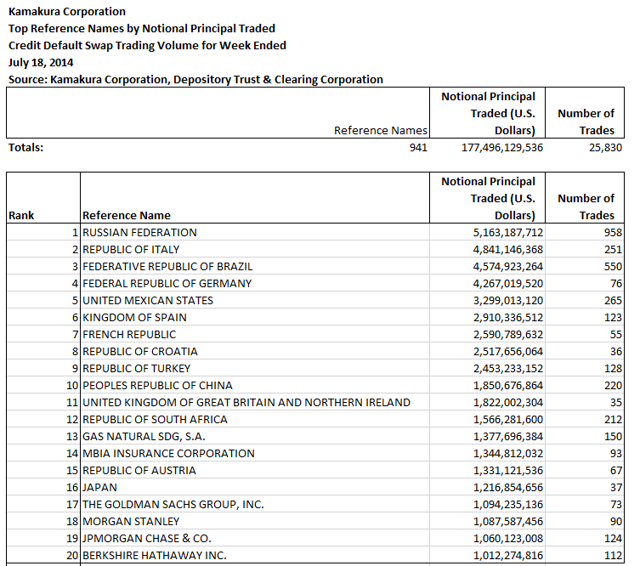Click FEDERAL REPUBLIC OF GERMANY cell
Image resolution: width=640 pixels, height=566 pixels.
click(255, 283)
